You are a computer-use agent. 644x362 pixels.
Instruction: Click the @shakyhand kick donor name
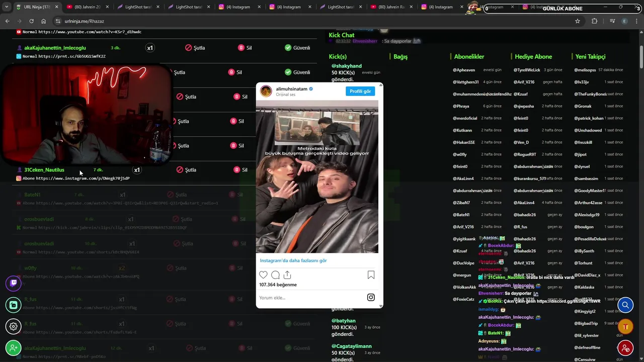tap(347, 66)
